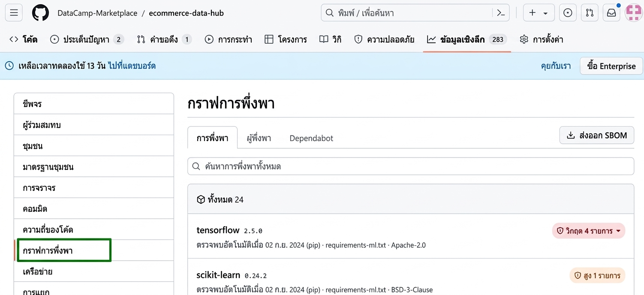The height and width of the screenshot is (295, 644).
Task: Click the ซื้อ Enterprise button
Action: 611,66
